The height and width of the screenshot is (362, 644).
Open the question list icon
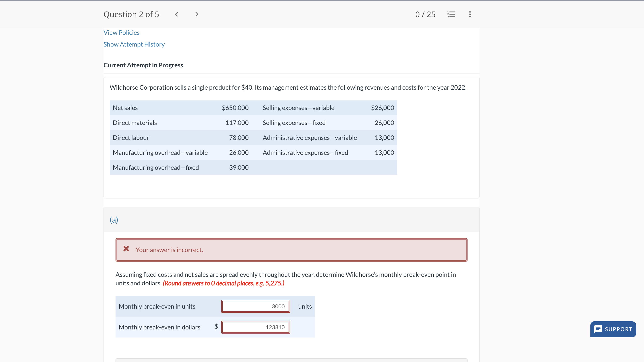[451, 14]
